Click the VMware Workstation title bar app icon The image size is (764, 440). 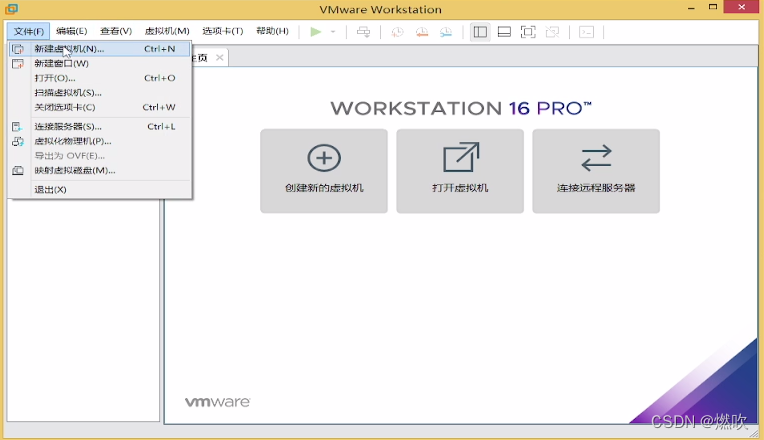tap(12, 9)
